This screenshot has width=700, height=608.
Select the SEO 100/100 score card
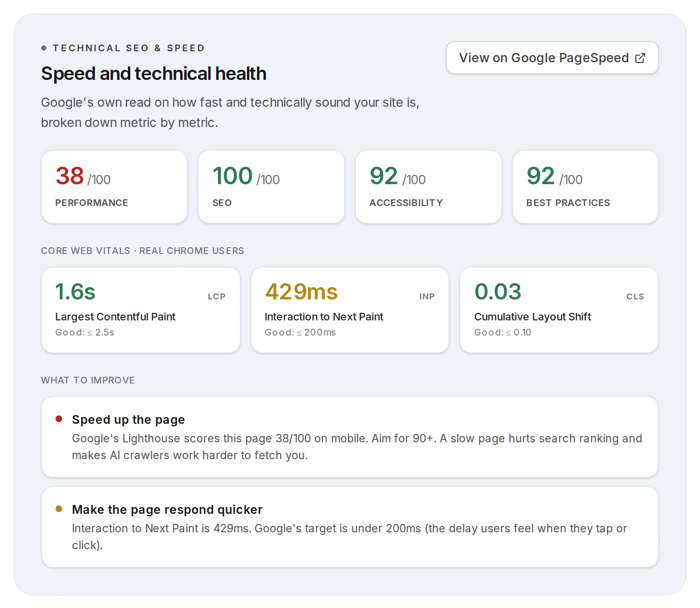(271, 187)
